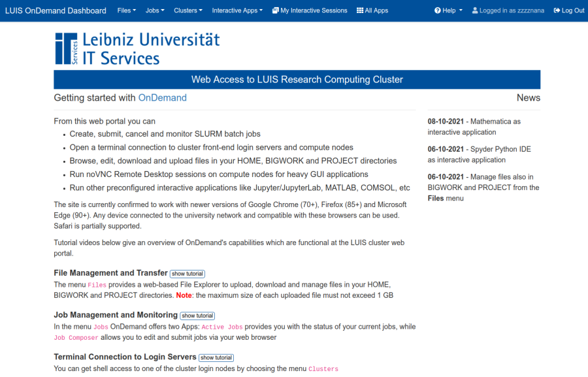Click the pink Jobs code label
The height and width of the screenshot is (377, 588).
[x=101, y=327]
